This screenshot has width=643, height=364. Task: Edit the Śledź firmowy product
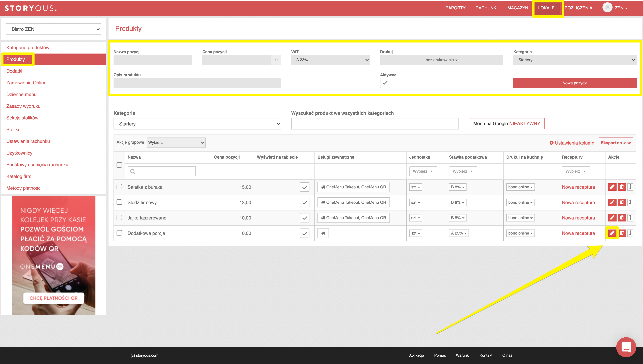pyautogui.click(x=612, y=202)
